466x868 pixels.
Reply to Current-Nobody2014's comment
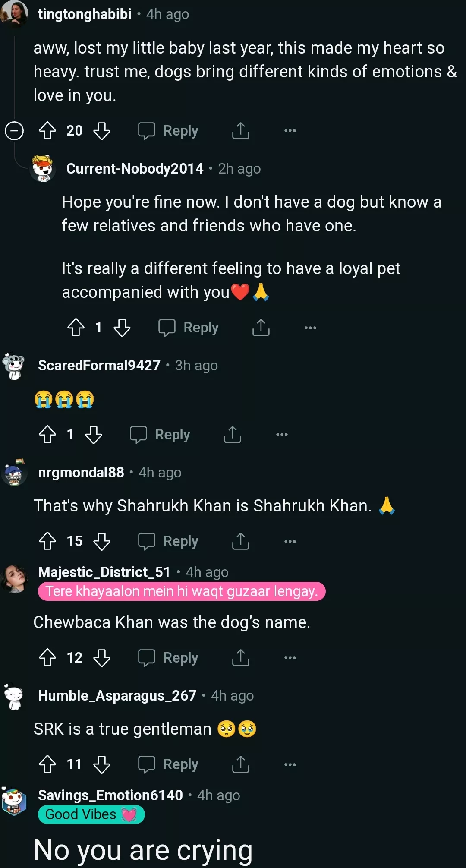[x=189, y=328]
